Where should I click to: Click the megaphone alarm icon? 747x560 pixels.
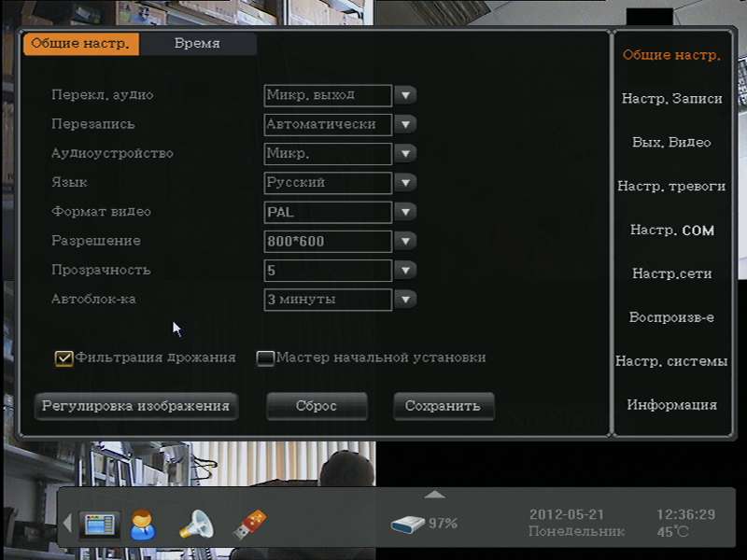[x=196, y=525]
